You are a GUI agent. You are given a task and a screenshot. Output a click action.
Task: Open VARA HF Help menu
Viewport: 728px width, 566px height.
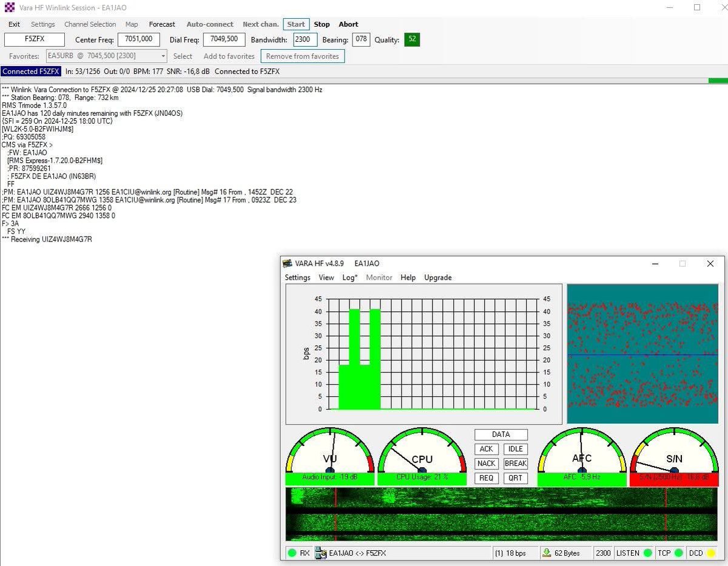point(408,277)
